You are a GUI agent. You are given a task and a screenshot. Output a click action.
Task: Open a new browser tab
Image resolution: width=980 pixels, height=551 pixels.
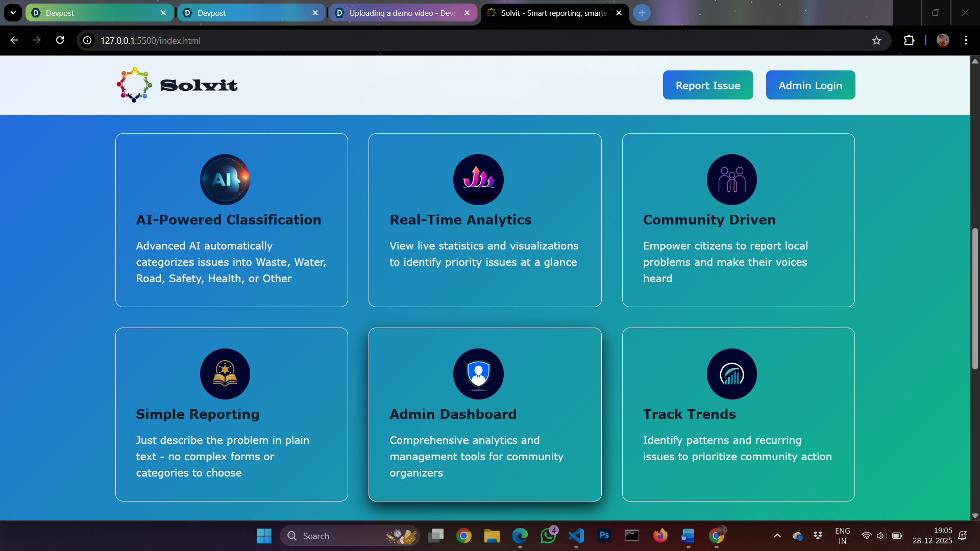(642, 13)
